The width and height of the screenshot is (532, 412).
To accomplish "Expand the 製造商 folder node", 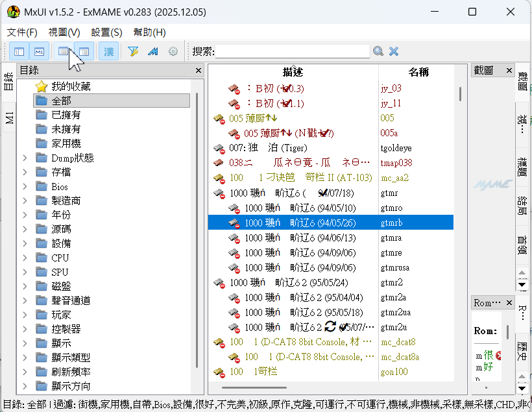I will (25, 200).
